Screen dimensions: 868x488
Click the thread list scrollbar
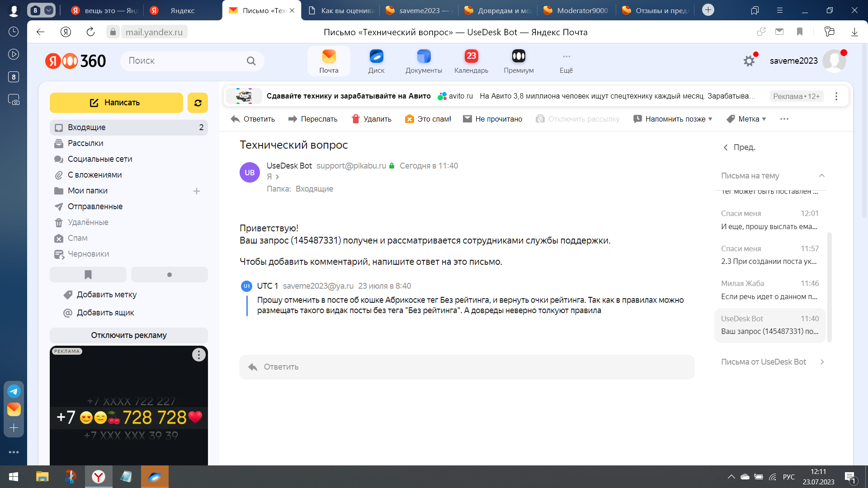tap(829, 287)
